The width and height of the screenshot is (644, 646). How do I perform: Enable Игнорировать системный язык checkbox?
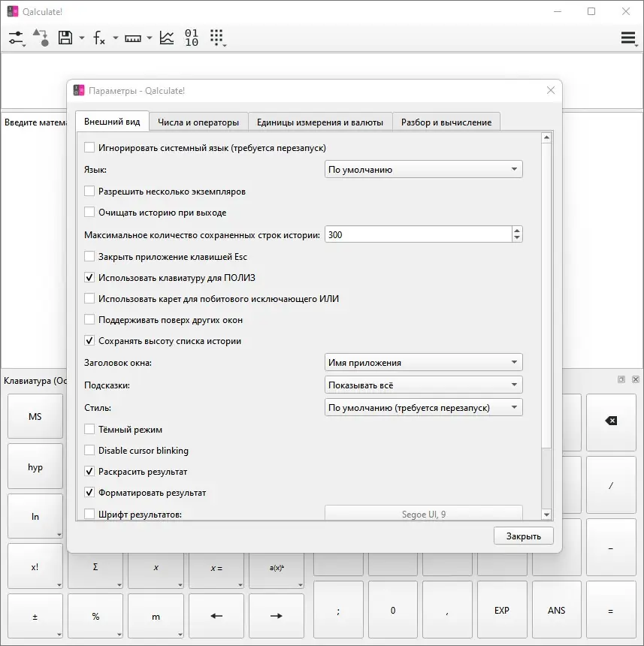tap(89, 147)
